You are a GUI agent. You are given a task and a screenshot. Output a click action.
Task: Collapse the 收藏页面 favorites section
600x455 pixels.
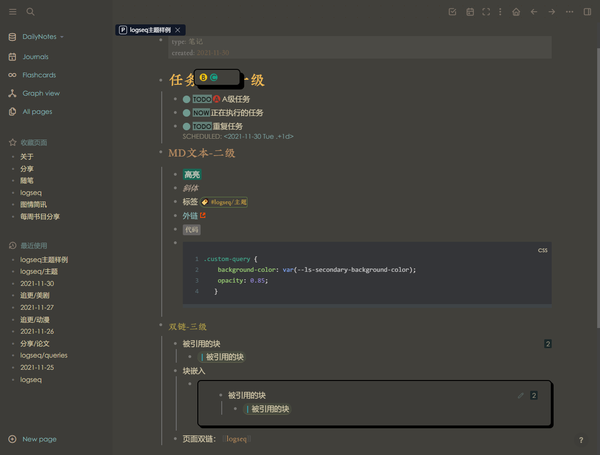point(34,142)
